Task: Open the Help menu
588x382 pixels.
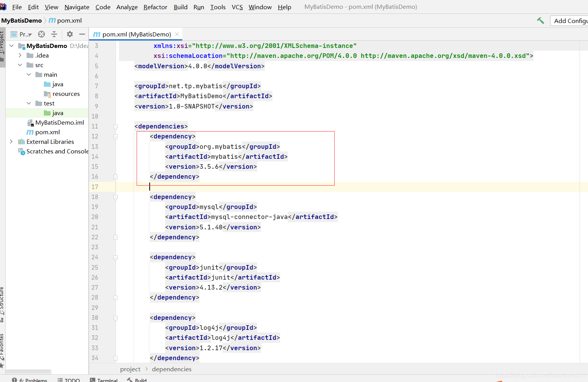Action: click(x=284, y=7)
